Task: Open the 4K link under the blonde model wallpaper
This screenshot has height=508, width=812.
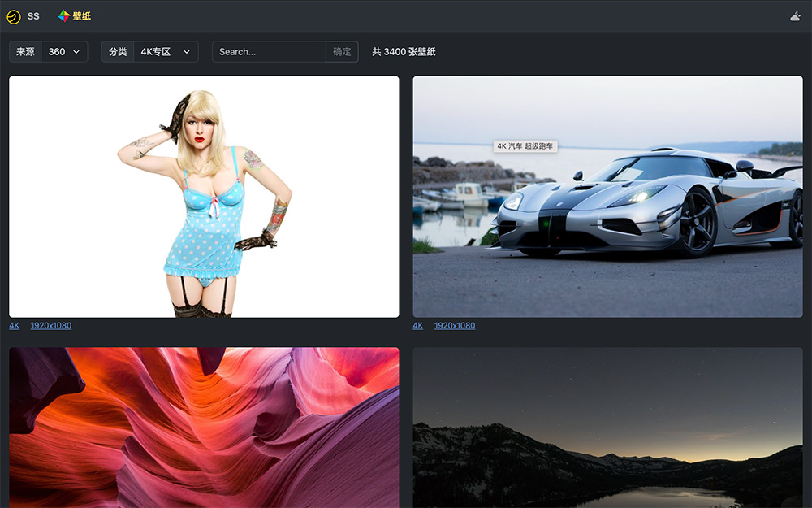Action: point(15,326)
